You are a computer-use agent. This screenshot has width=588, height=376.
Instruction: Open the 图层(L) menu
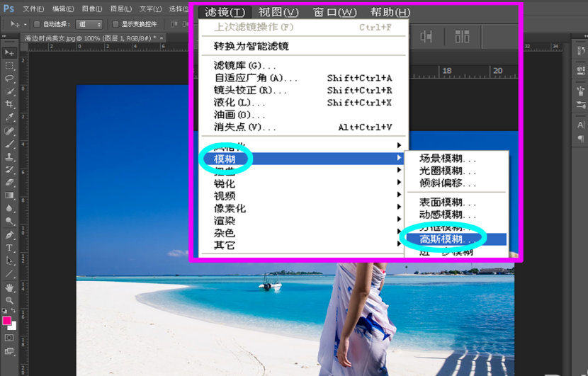pyautogui.click(x=121, y=8)
